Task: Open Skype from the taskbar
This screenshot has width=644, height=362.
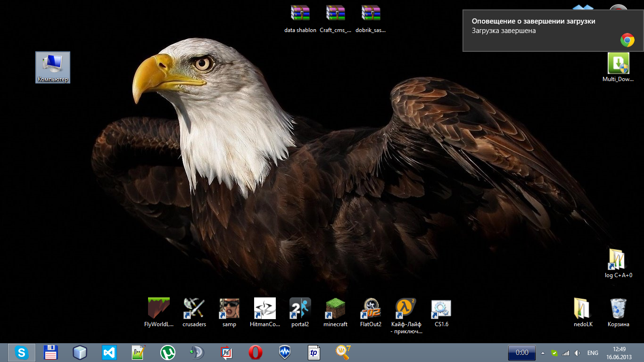Action: pyautogui.click(x=22, y=353)
